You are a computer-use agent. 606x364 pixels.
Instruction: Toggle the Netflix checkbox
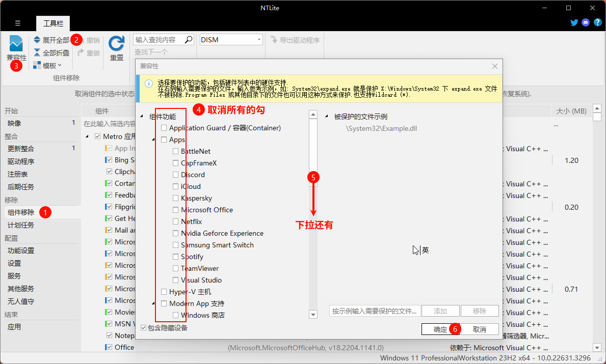[175, 221]
